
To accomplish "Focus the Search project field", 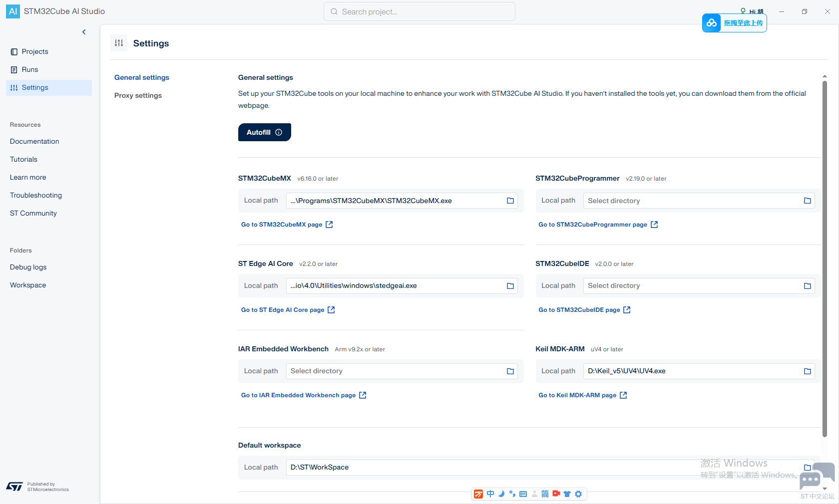I will tap(419, 11).
